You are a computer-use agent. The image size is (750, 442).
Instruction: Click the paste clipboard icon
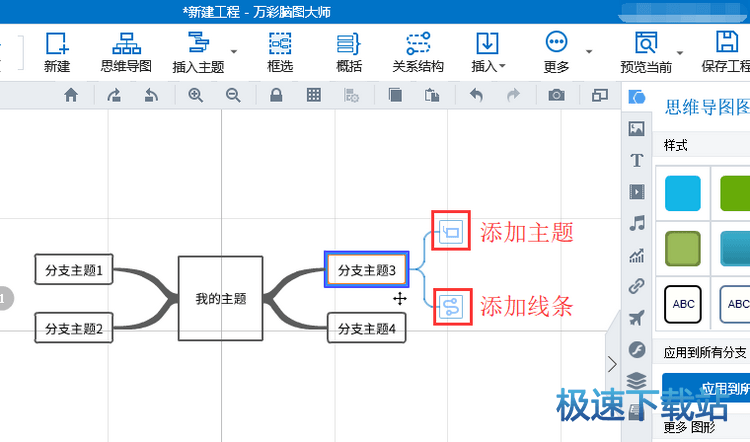432,95
